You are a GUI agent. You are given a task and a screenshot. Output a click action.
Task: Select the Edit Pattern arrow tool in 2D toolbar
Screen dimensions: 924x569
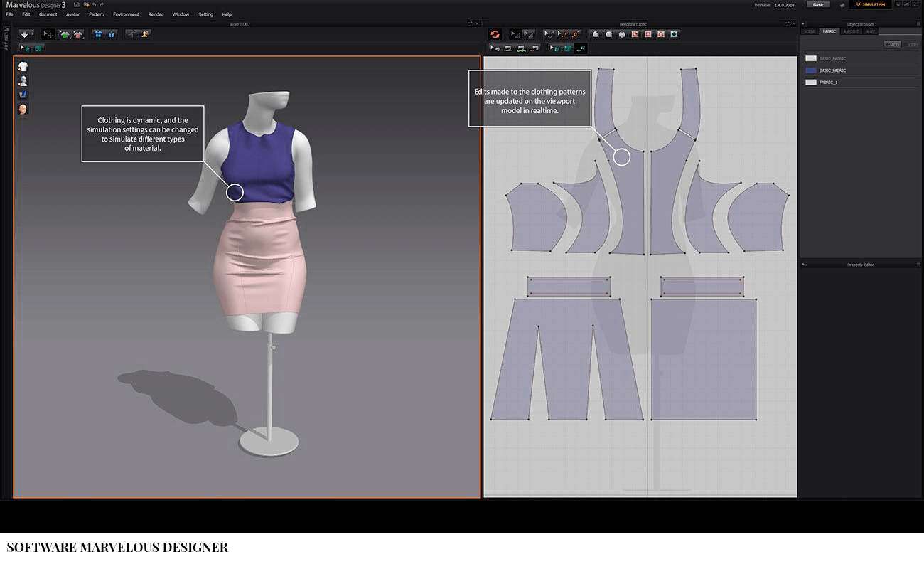[515, 34]
